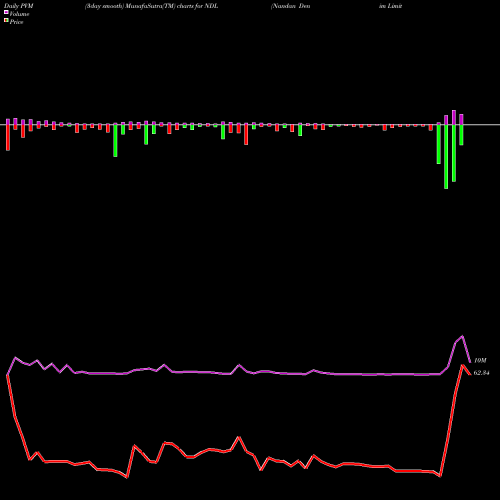500x500 pixels.
Task: Click the purple volume line peak at right
Action: pos(462,336)
